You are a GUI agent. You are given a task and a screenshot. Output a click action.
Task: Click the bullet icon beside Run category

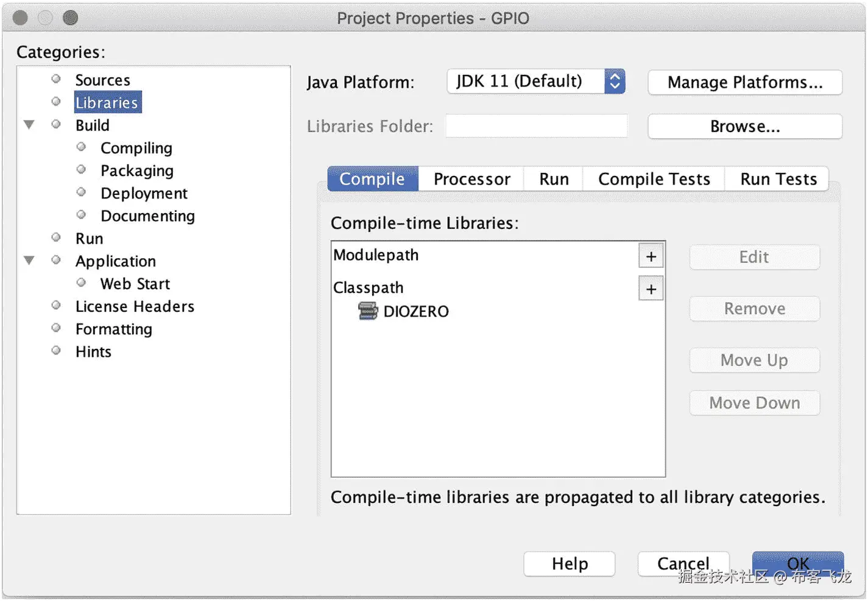[x=56, y=237]
